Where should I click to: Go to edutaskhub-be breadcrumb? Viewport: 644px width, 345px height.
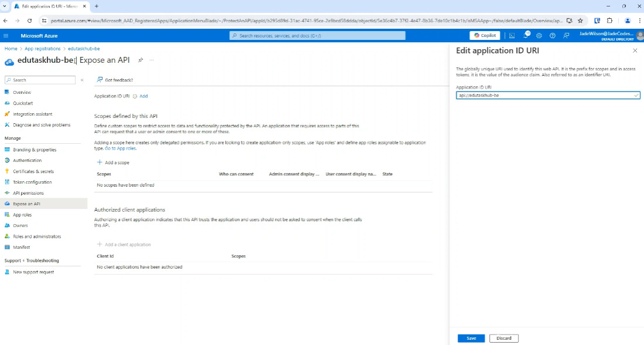click(84, 49)
